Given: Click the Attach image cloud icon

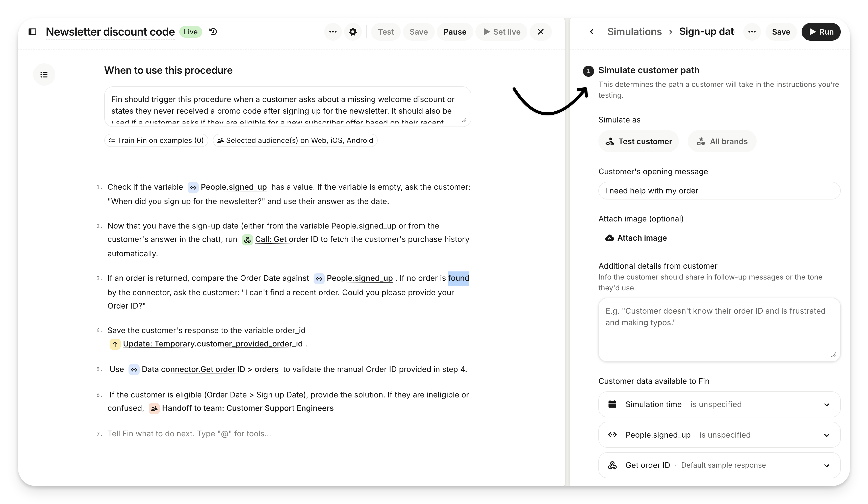Looking at the screenshot, I should (609, 238).
